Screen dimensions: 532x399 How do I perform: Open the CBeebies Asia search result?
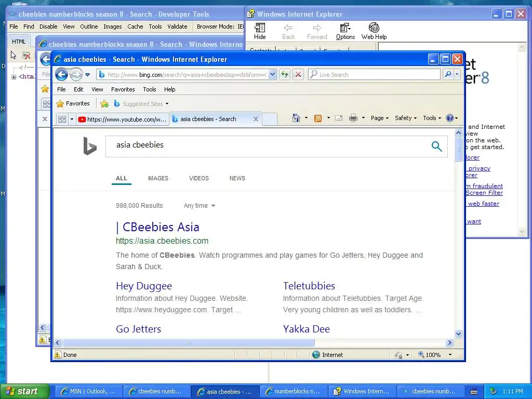coord(158,227)
